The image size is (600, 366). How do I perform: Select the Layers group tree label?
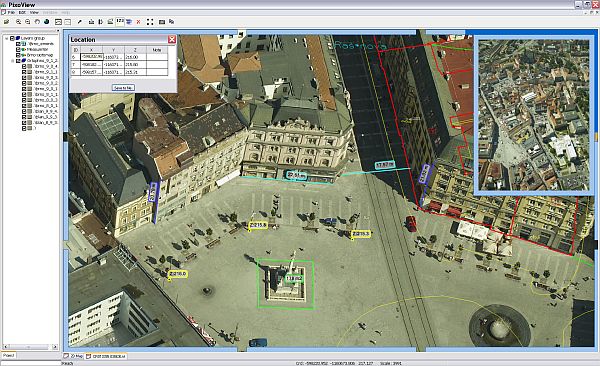pyautogui.click(x=33, y=38)
